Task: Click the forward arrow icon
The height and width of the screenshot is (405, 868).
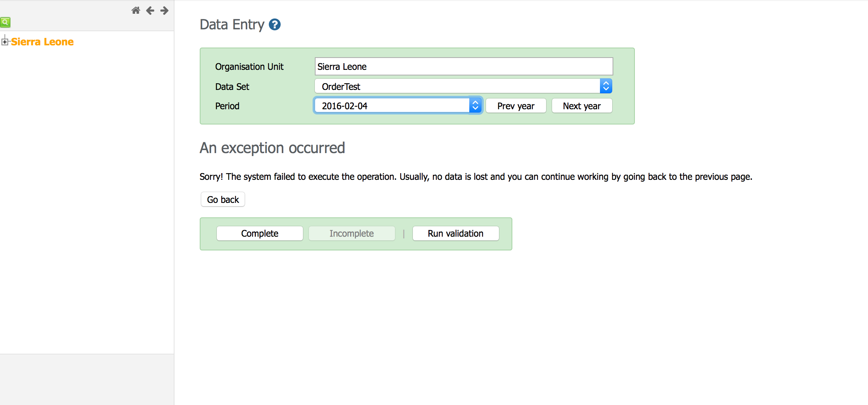Action: [x=164, y=10]
